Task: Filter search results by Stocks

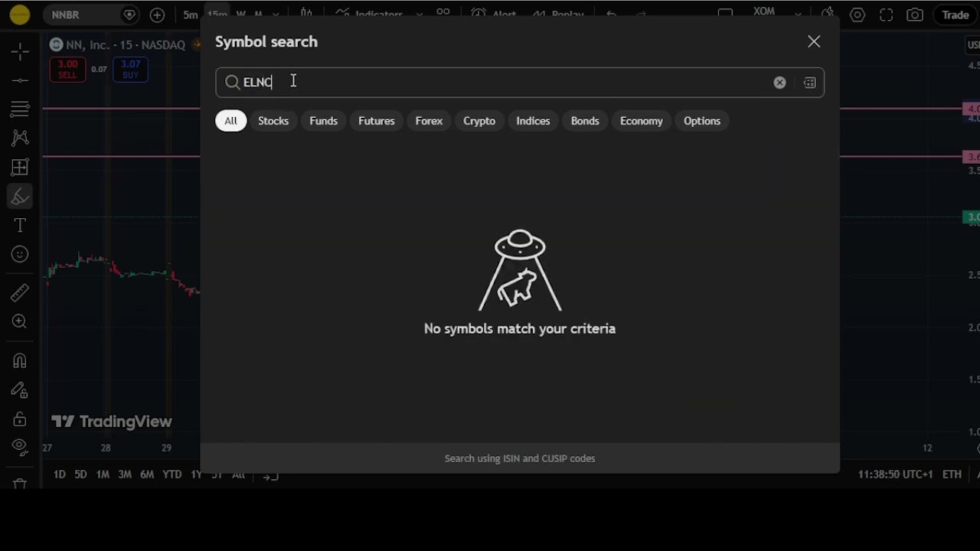Action: (273, 121)
